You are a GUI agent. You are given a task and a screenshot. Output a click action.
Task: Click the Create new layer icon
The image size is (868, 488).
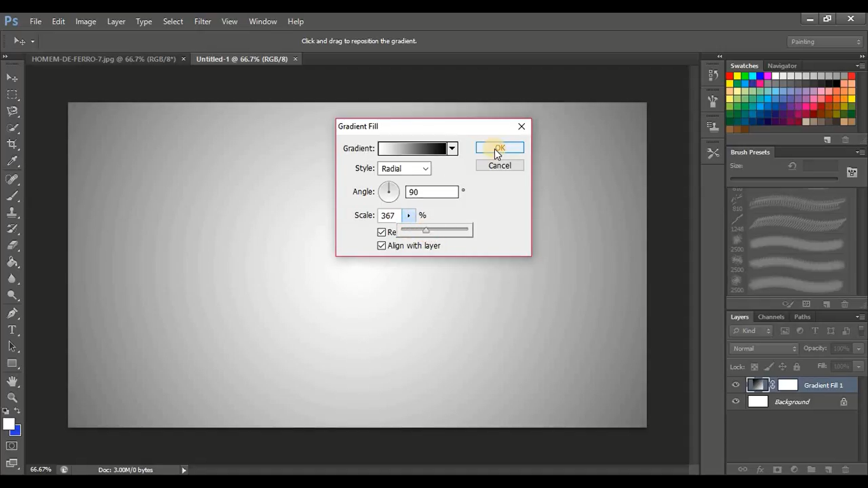829,469
